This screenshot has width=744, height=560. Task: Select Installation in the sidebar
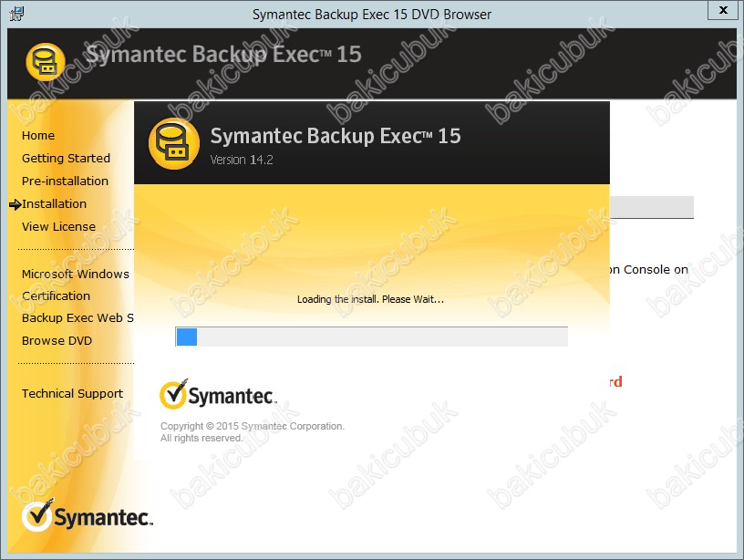54,204
